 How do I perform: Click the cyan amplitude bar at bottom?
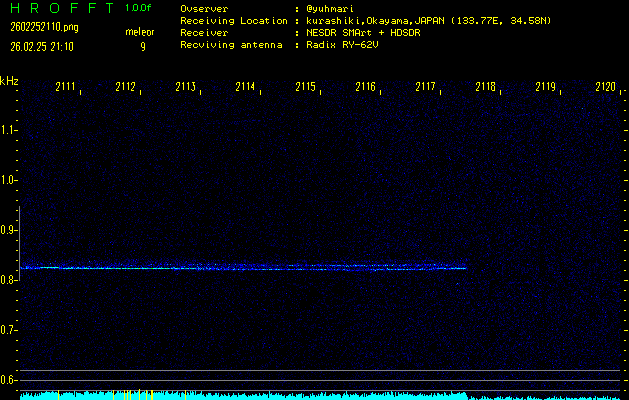pos(300,396)
